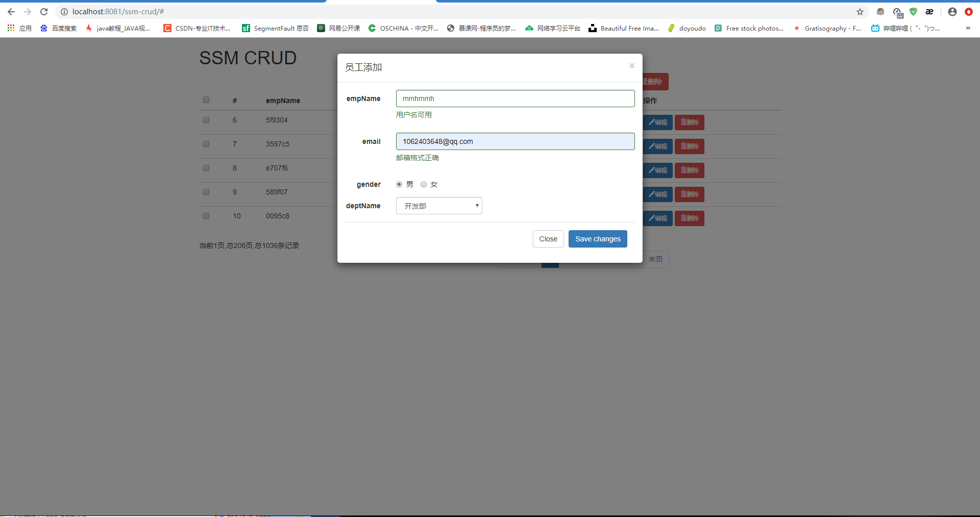Open the doyoudo bookmark icon
980x517 pixels.
671,28
